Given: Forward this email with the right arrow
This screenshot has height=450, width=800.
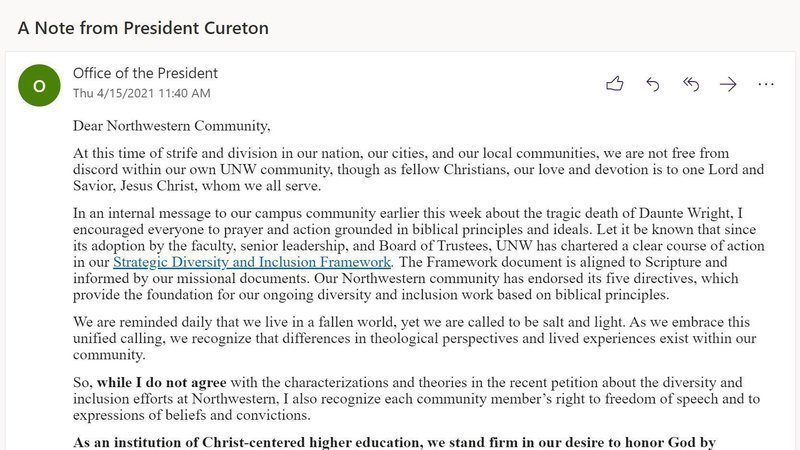Looking at the screenshot, I should click(728, 84).
